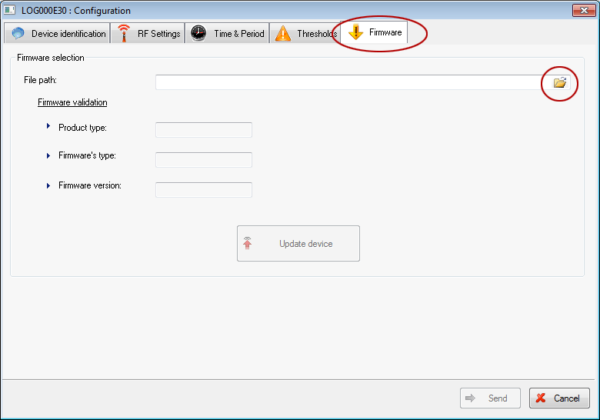
Task: Click the Product type label text
Action: (x=83, y=128)
